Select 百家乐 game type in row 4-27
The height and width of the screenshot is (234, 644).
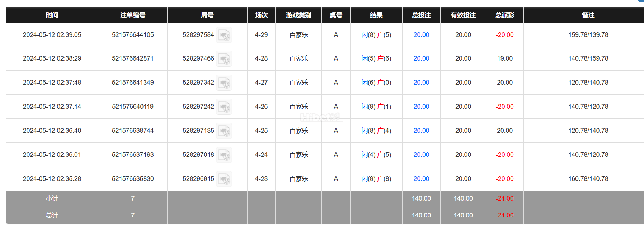point(299,83)
